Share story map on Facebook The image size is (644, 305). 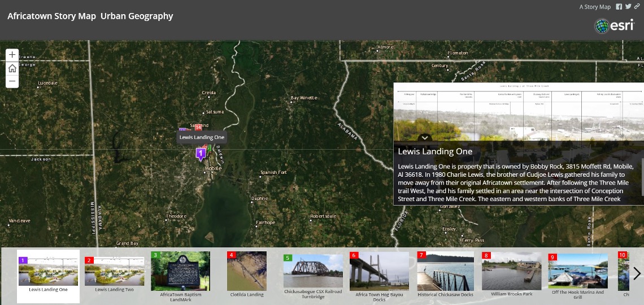coord(619,7)
